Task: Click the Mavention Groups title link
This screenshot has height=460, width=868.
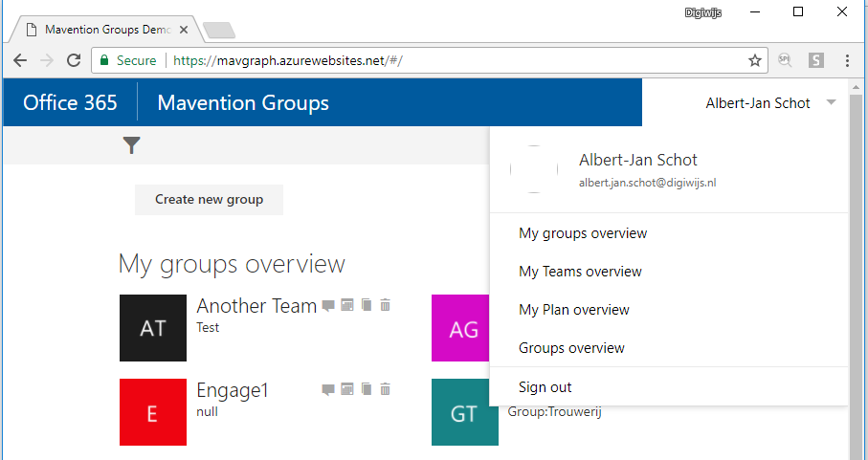Action: [243, 103]
